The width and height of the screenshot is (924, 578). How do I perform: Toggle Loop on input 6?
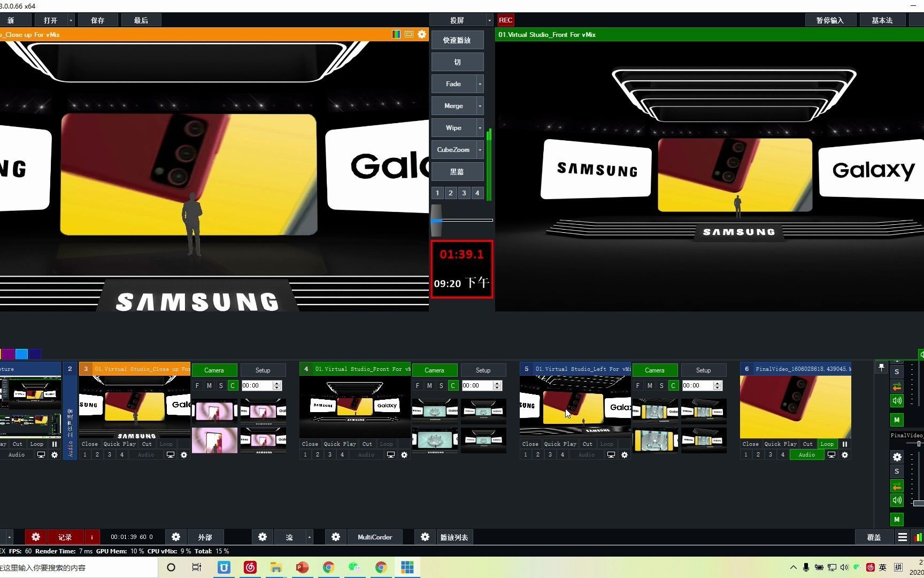(x=827, y=444)
